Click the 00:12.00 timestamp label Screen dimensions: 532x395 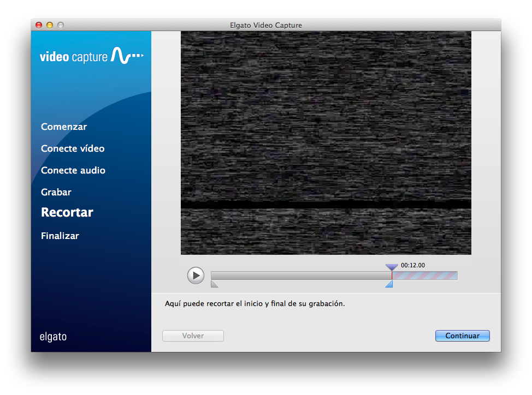coord(413,266)
